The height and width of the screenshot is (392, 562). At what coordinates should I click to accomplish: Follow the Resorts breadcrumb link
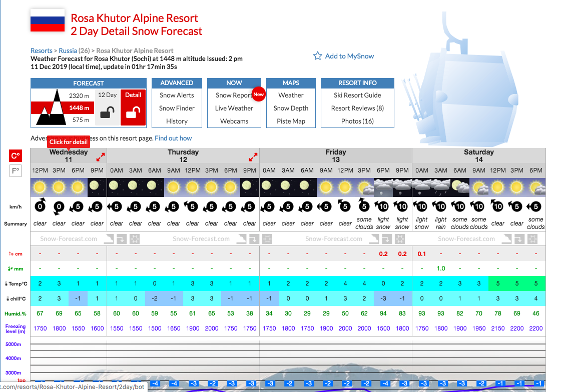point(42,51)
